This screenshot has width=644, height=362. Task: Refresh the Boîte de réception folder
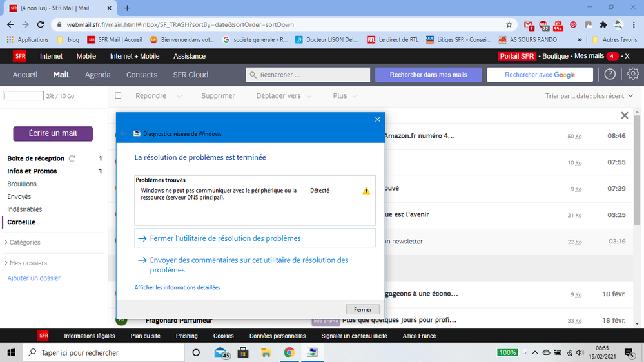[x=72, y=158]
